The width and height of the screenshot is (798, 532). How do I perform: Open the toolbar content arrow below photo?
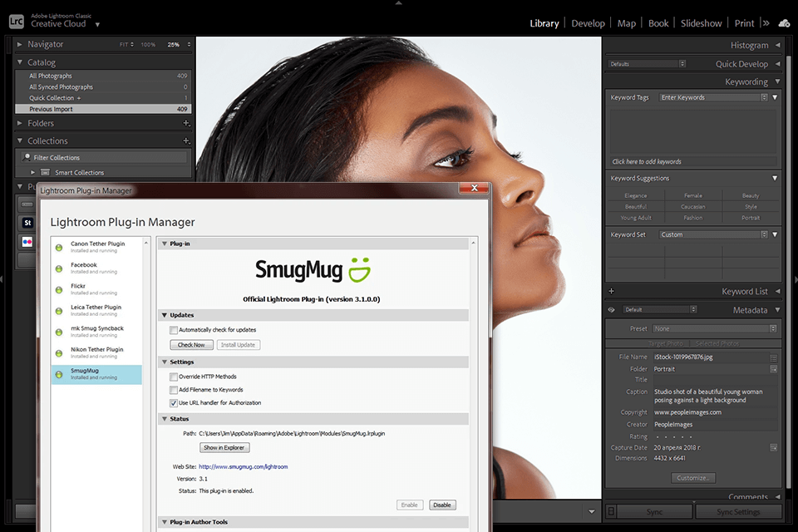coord(591,512)
